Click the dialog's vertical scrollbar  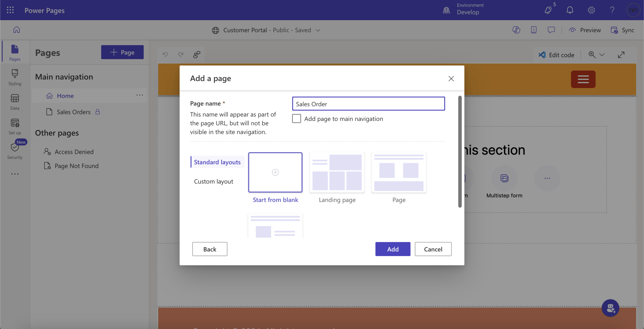coord(460,151)
